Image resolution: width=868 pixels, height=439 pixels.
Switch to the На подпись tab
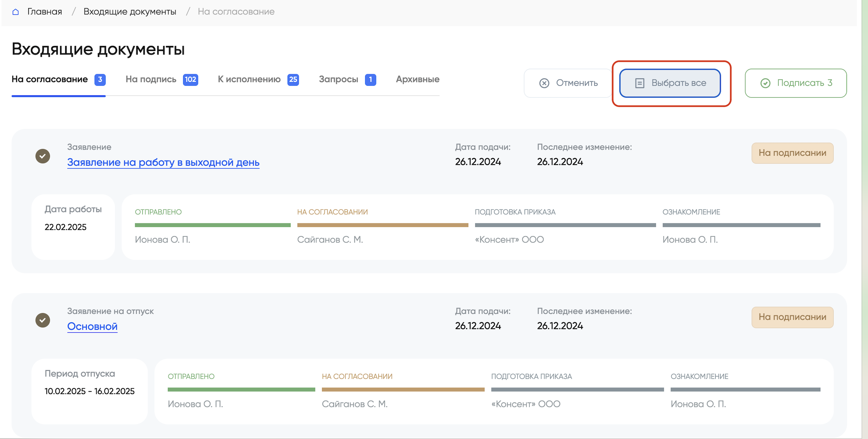[151, 79]
